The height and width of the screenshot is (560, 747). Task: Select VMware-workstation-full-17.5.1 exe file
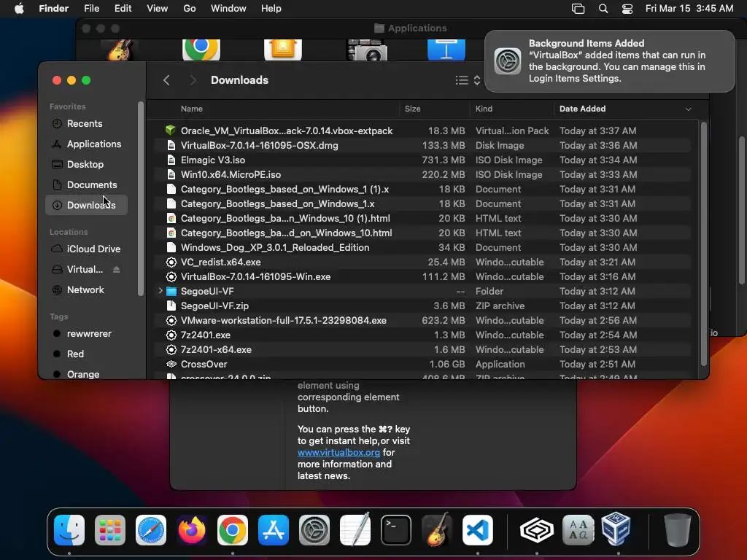(423, 321)
